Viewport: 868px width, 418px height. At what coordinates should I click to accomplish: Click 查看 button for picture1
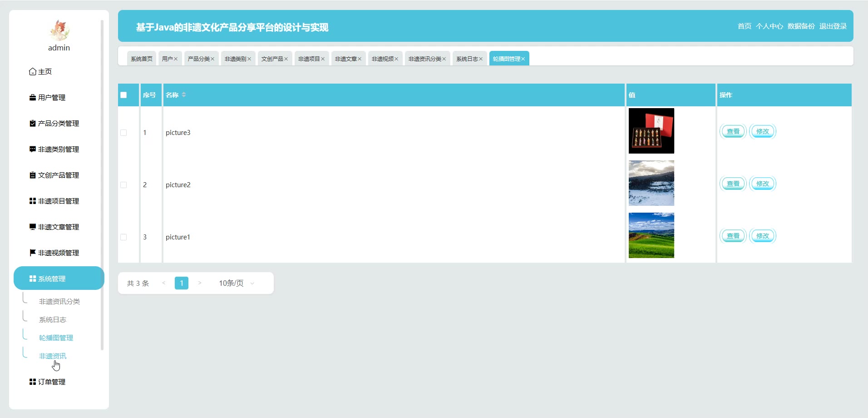tap(733, 236)
